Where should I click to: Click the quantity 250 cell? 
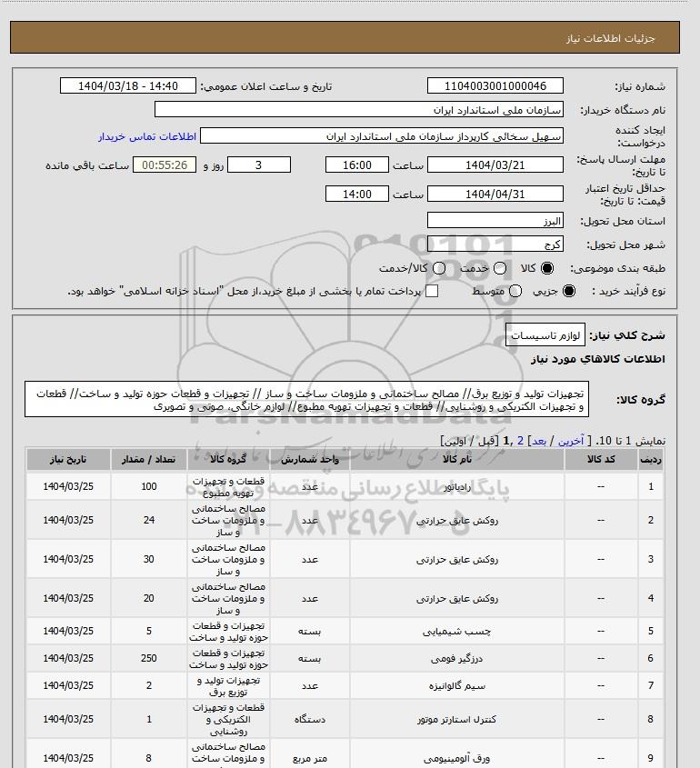point(149,658)
